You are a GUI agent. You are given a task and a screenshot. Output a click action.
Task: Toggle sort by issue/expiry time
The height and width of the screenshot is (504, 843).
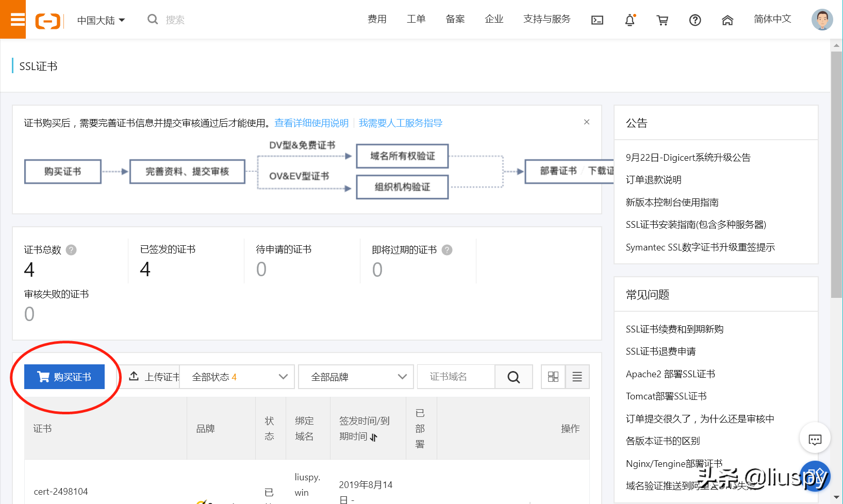pyautogui.click(x=374, y=437)
